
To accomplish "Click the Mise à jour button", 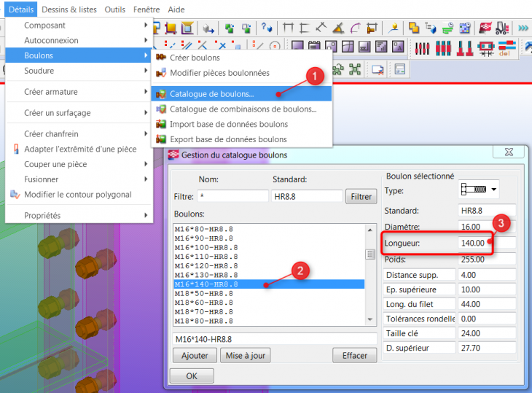I will 246,356.
